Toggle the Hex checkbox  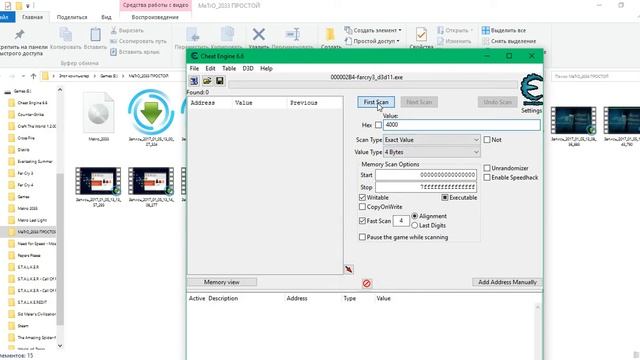click(378, 125)
